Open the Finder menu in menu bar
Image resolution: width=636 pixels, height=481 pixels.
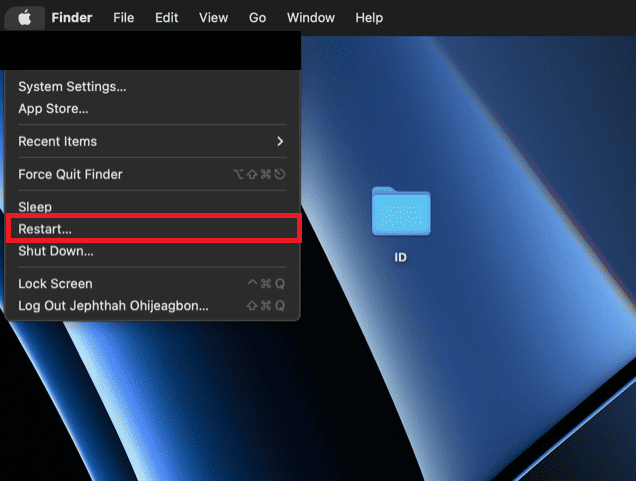pos(71,18)
